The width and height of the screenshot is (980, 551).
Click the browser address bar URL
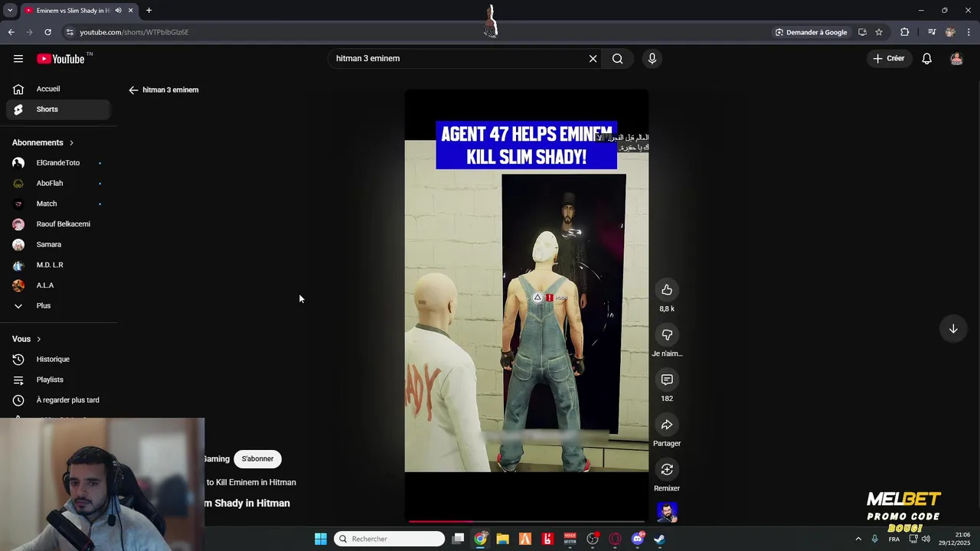pyautogui.click(x=134, y=32)
